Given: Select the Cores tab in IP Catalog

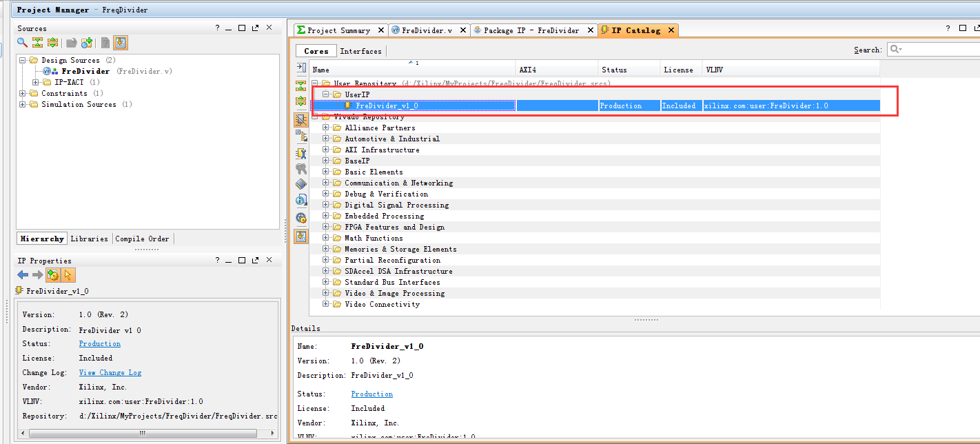Looking at the screenshot, I should [316, 51].
